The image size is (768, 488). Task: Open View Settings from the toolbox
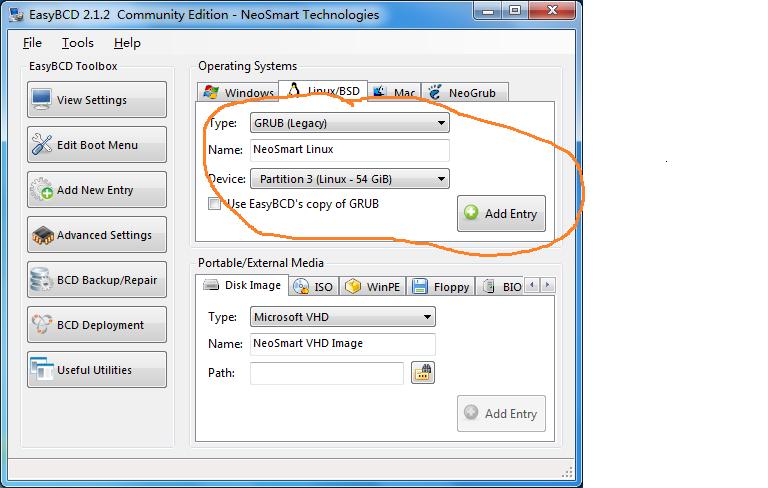click(x=97, y=100)
